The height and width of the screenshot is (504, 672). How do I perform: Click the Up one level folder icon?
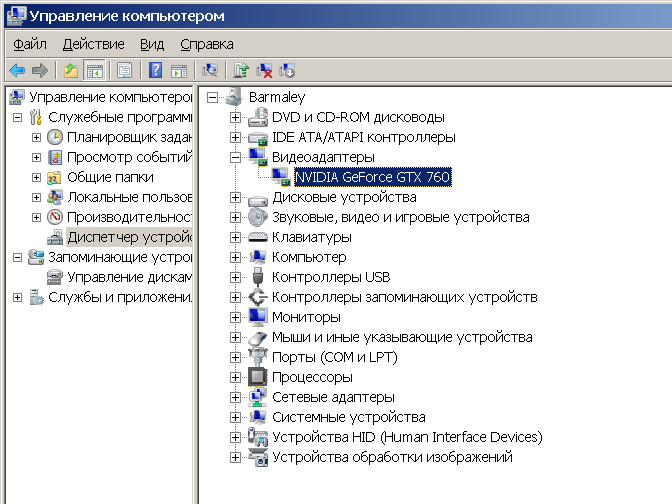(70, 70)
